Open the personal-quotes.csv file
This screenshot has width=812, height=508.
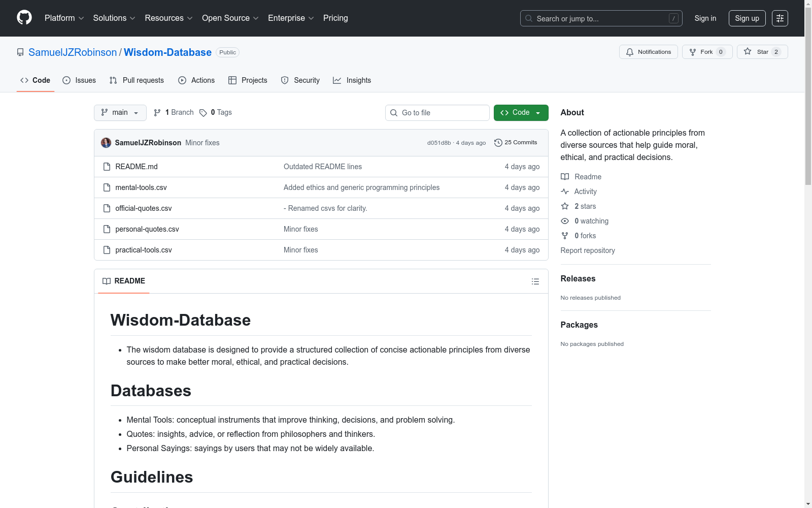147,229
